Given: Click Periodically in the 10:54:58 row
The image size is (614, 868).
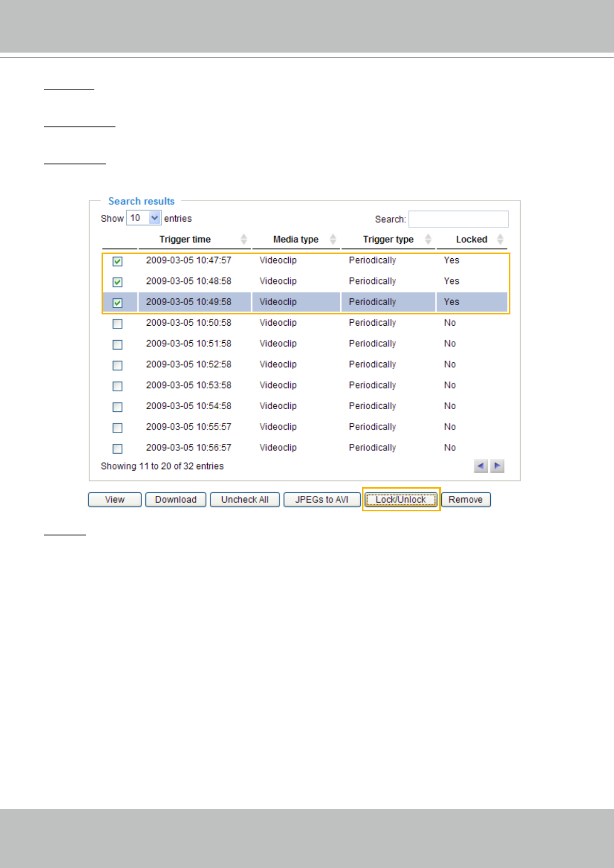Looking at the screenshot, I should click(372, 406).
